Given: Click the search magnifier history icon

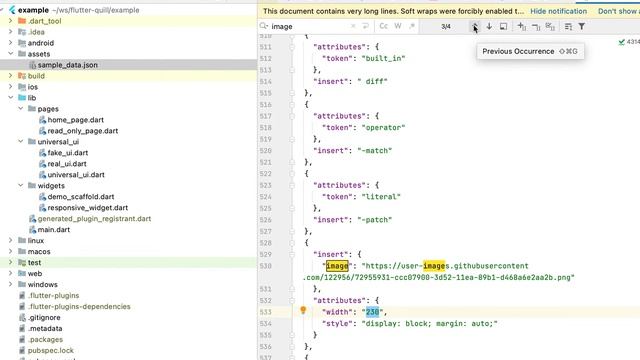Looking at the screenshot, I should [x=264, y=26].
